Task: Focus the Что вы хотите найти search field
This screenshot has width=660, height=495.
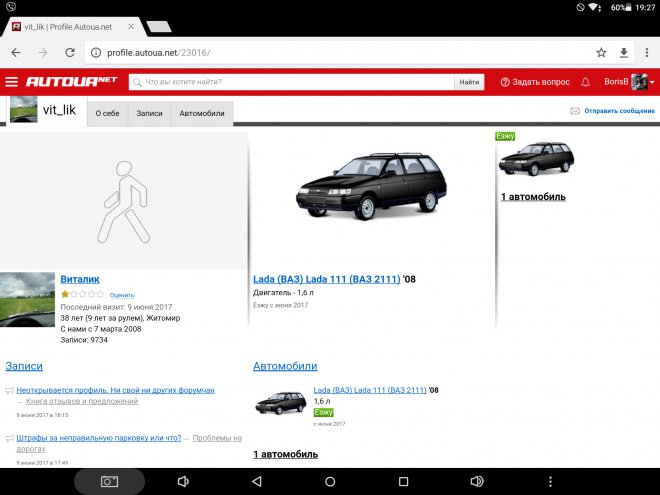Action: [290, 82]
